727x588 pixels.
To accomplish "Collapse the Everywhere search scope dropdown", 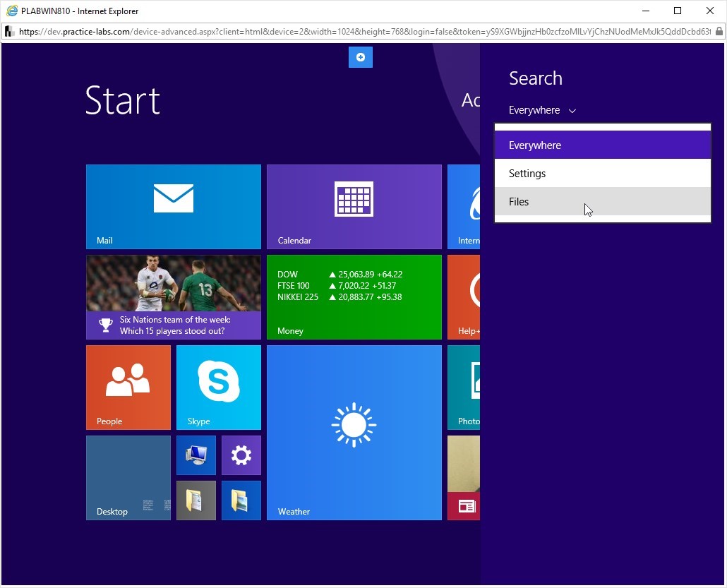I will click(542, 110).
